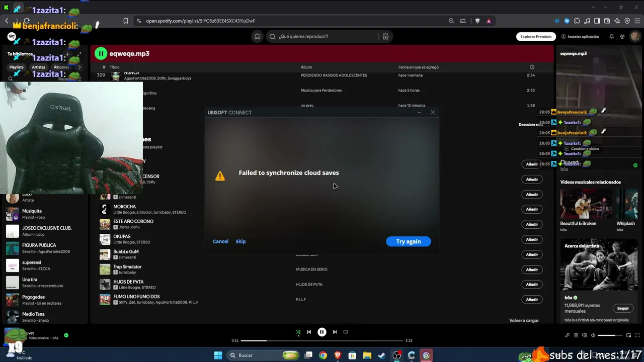Skip to the next track
644x362 pixels.
pos(335,332)
